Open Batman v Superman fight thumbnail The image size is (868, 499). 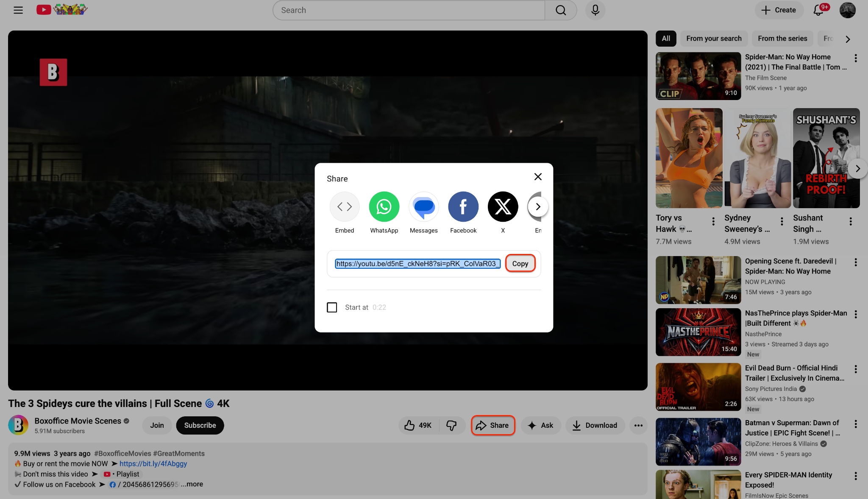click(x=698, y=441)
